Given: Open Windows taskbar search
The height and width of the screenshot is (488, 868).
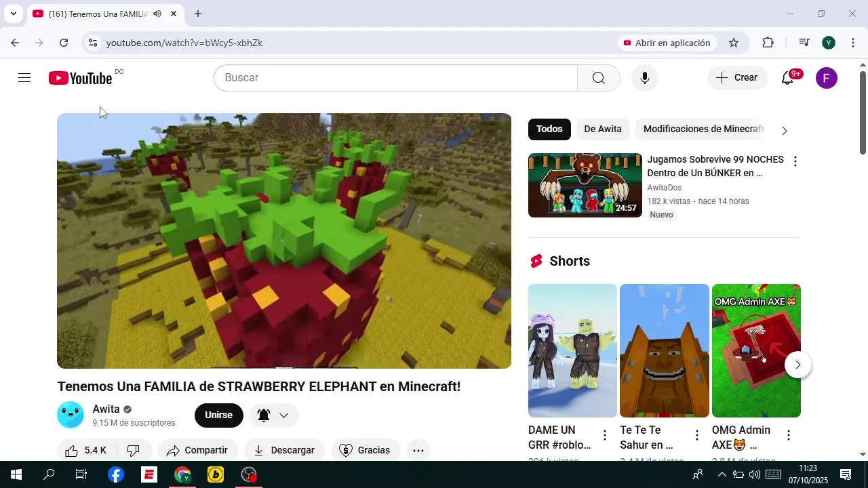Looking at the screenshot, I should coord(49,474).
